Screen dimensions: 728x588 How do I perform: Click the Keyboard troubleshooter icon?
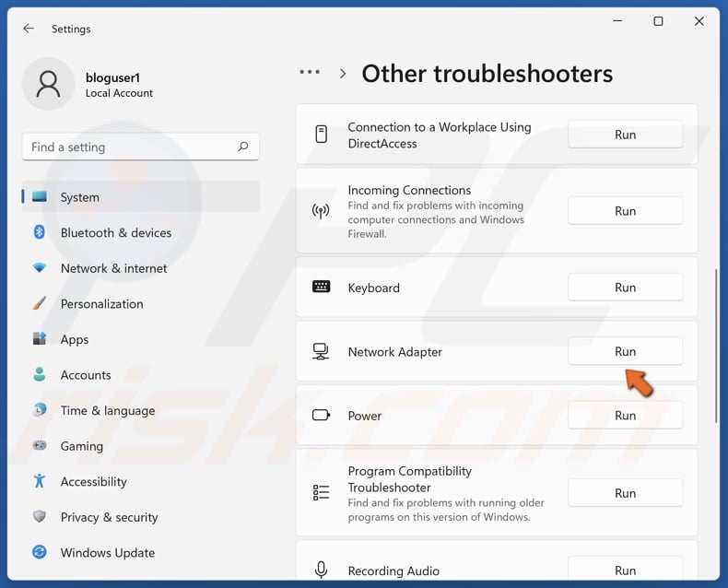[321, 287]
